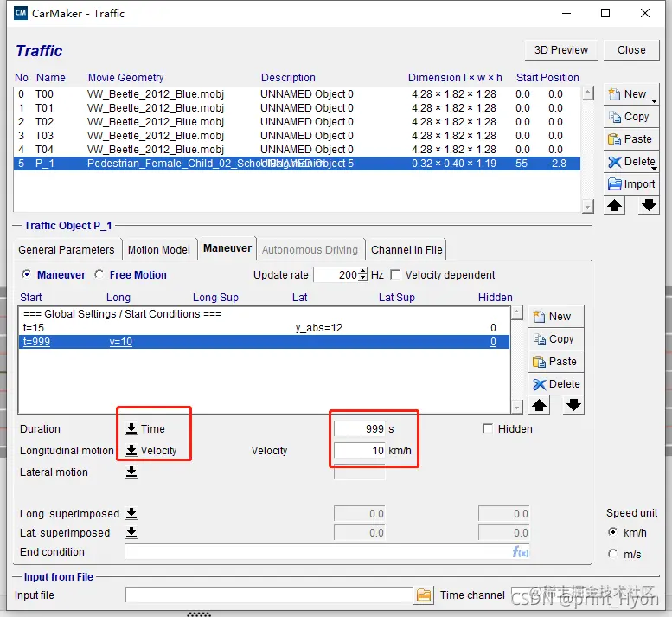Switch to the General Parameters tab
The image size is (672, 617).
pyautogui.click(x=67, y=249)
